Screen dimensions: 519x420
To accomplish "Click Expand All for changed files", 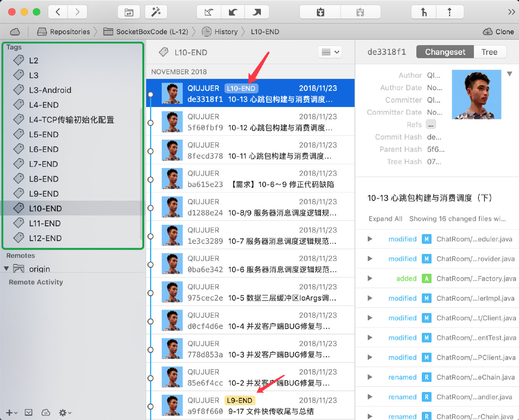I will pos(385,219).
